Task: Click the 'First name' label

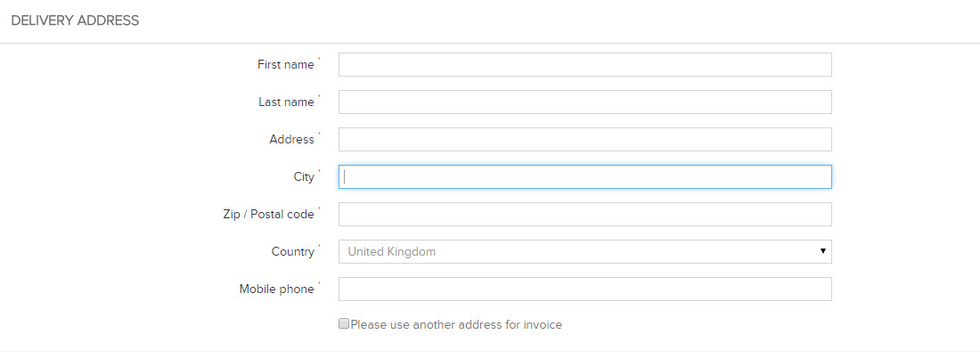Action: (285, 65)
